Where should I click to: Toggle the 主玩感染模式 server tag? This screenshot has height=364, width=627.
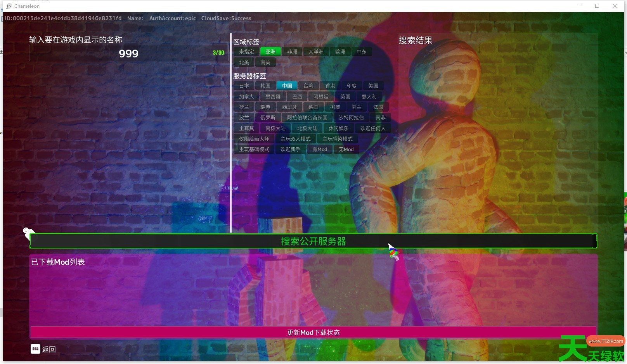coord(338,139)
